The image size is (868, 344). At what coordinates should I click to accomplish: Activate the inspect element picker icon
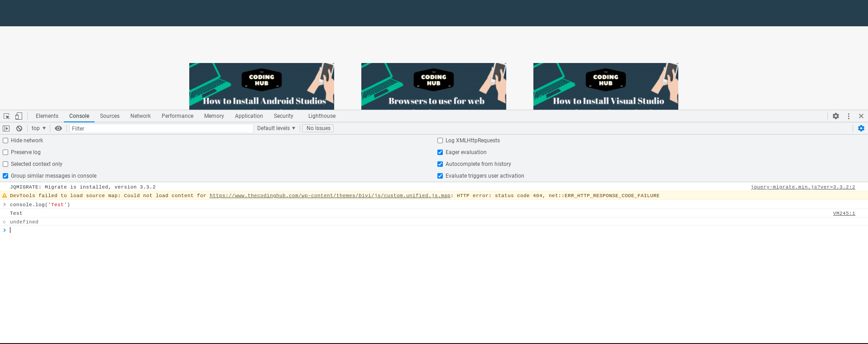6,116
